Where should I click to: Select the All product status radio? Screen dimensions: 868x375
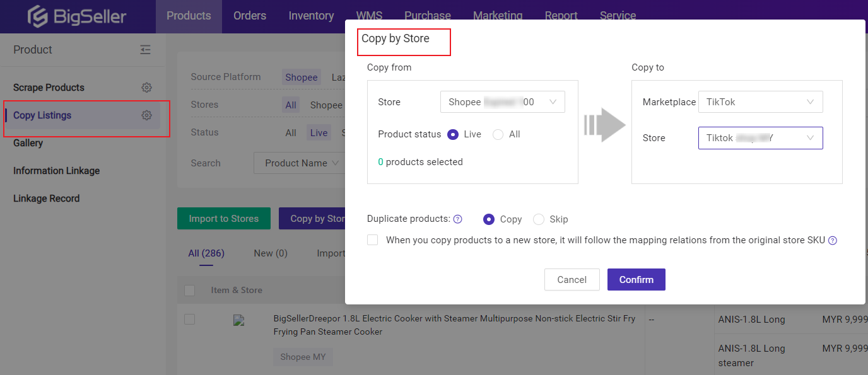(498, 134)
